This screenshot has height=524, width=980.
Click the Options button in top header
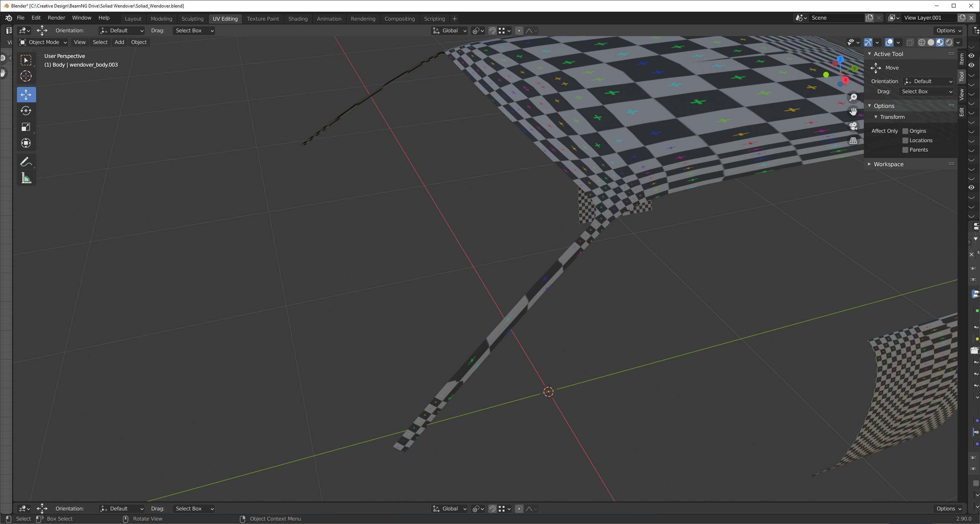click(948, 30)
